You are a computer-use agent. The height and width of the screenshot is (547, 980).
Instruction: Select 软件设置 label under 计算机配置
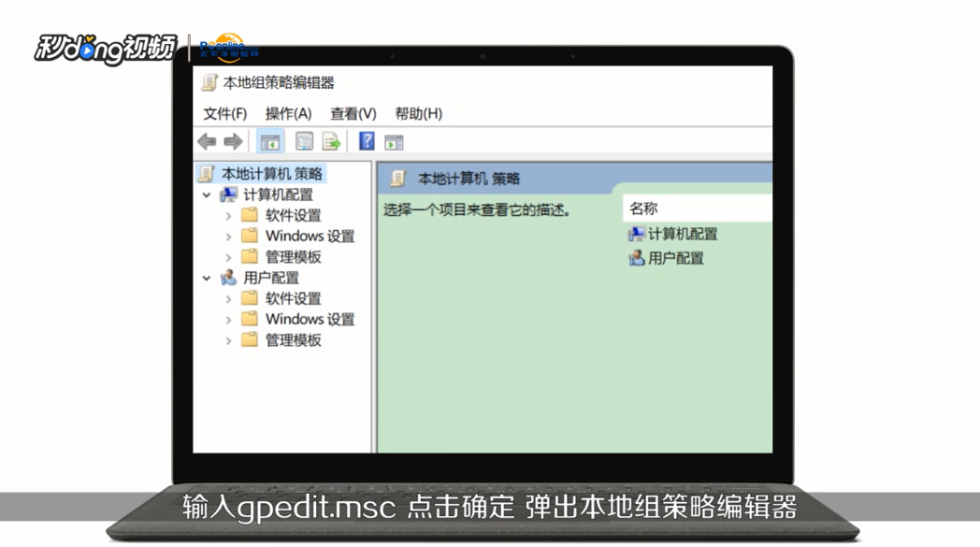click(293, 215)
